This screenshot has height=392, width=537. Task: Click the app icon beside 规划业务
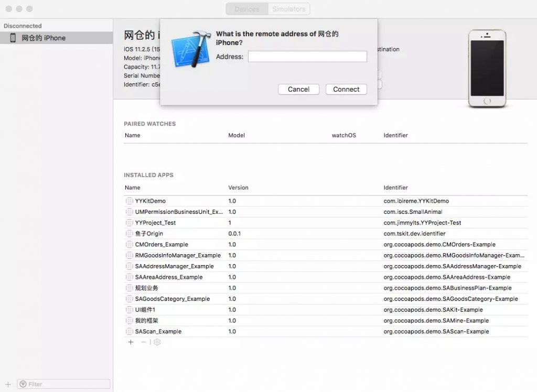point(129,288)
